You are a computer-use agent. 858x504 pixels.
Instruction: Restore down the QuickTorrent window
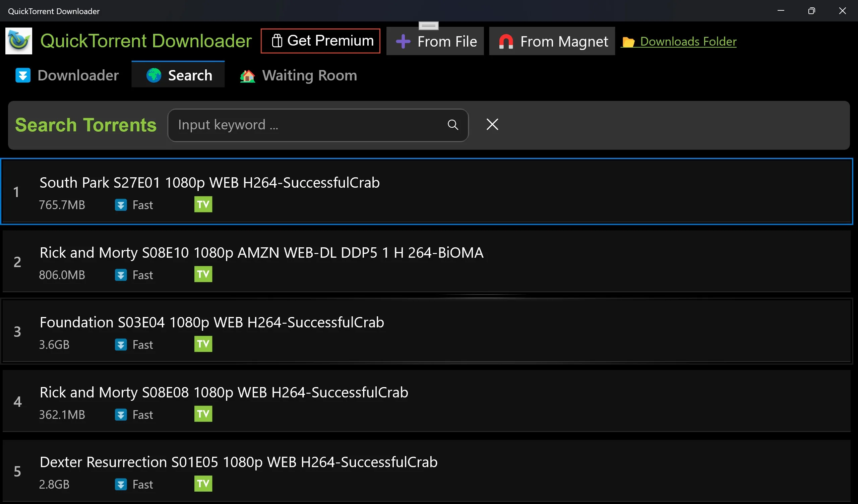(811, 11)
